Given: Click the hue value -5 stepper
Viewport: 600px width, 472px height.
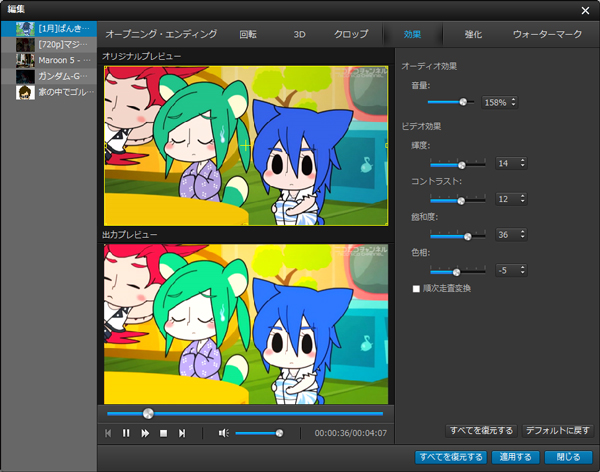Looking at the screenshot, I should (523, 270).
